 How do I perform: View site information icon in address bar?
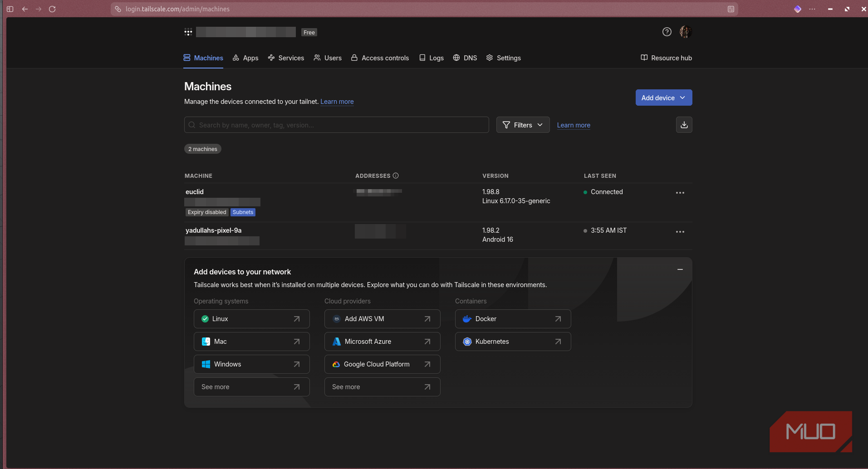point(118,9)
